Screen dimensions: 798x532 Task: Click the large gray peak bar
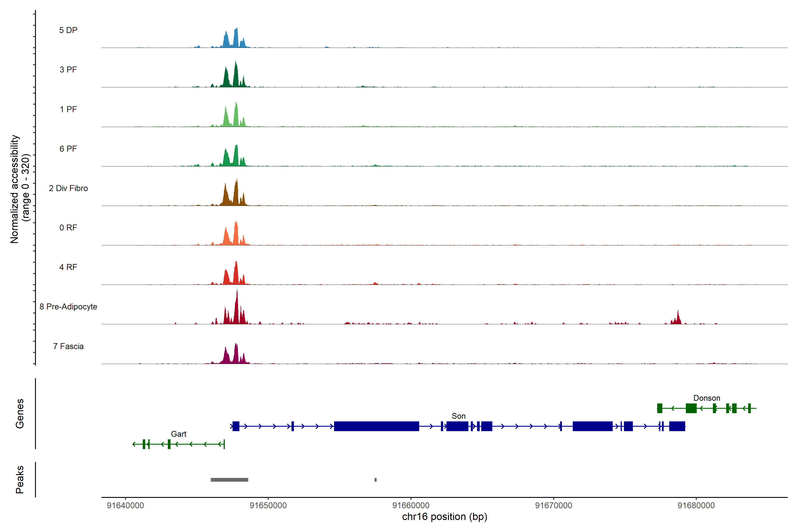pyautogui.click(x=229, y=480)
